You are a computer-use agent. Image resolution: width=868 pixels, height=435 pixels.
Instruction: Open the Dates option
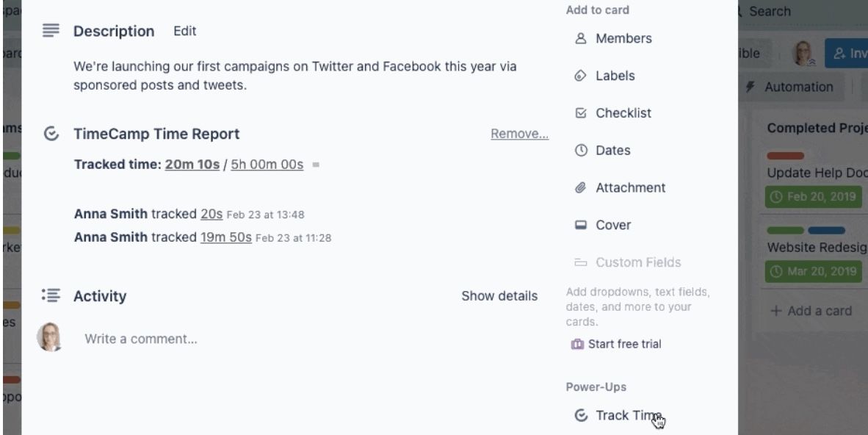pyautogui.click(x=612, y=151)
